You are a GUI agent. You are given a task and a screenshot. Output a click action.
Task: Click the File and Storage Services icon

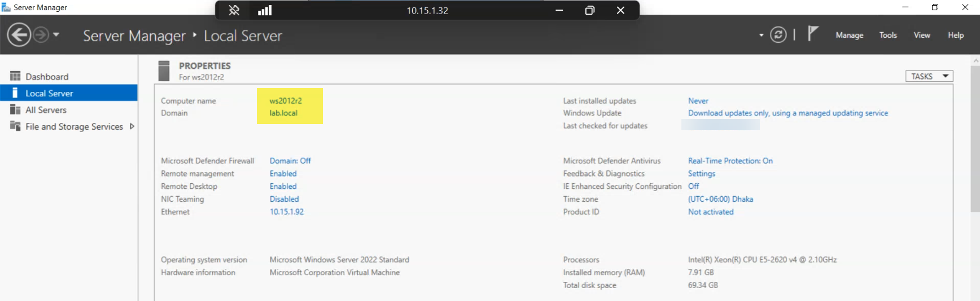[15, 126]
